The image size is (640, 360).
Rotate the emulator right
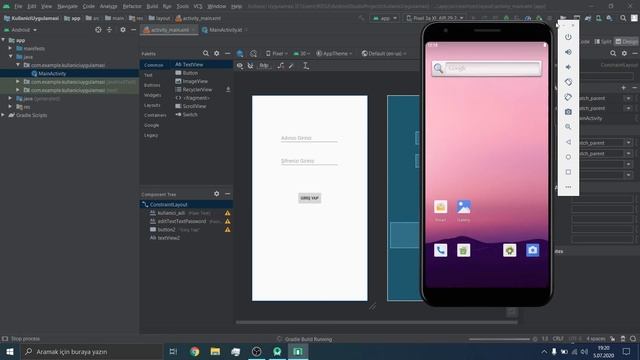coord(568,97)
